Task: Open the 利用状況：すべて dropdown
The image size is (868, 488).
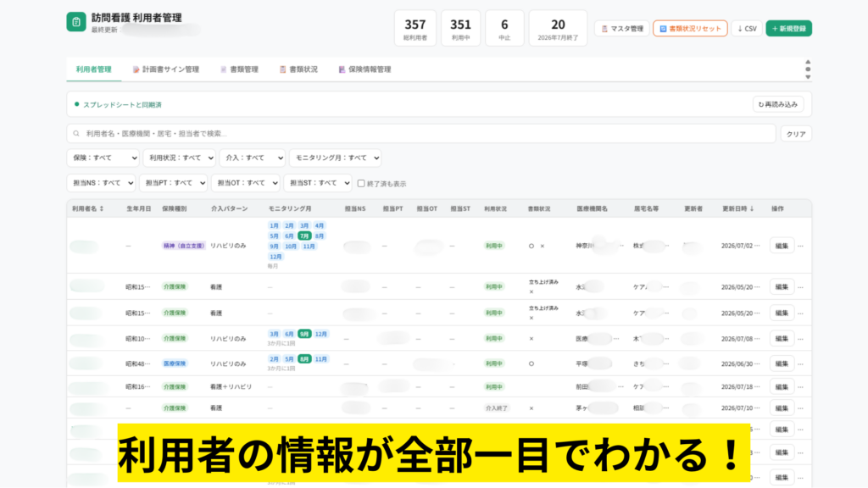Action: coord(180,158)
